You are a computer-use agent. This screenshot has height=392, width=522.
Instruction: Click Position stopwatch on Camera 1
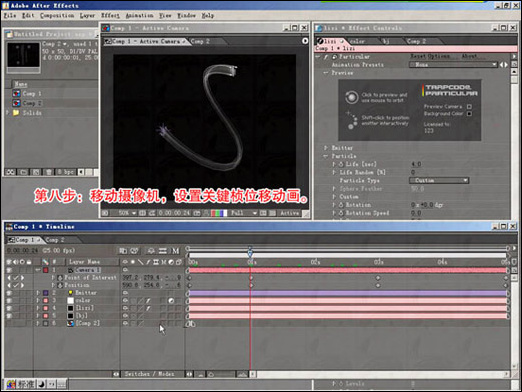tap(60, 285)
